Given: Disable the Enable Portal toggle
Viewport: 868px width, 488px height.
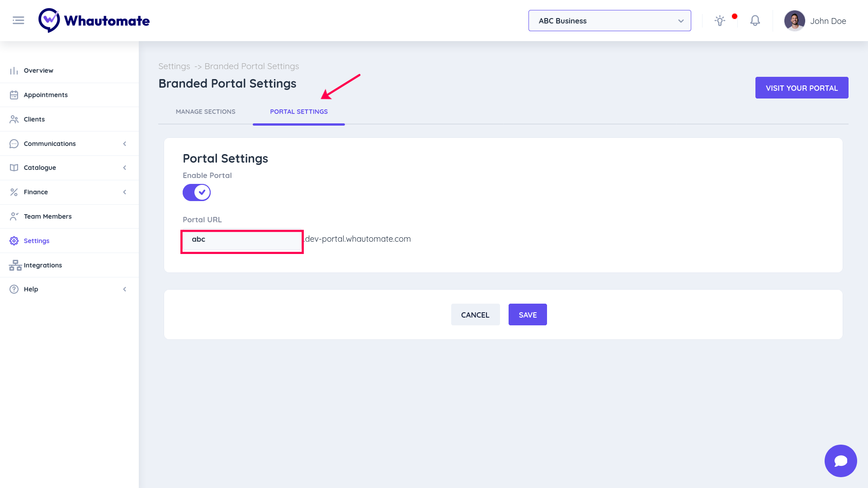Looking at the screenshot, I should point(197,192).
